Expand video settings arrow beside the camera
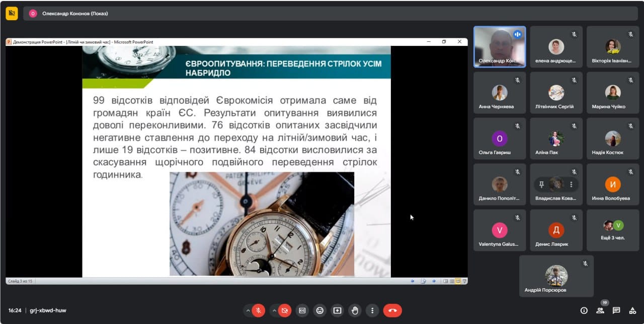The image size is (644, 324). click(x=274, y=310)
